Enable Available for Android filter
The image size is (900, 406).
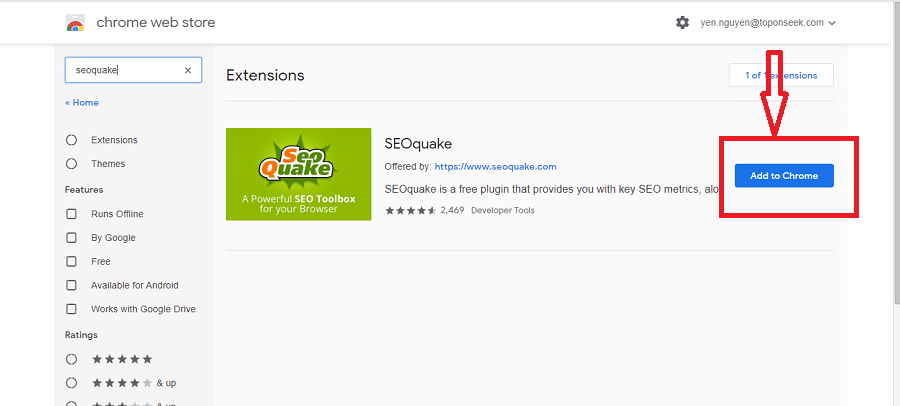click(71, 286)
